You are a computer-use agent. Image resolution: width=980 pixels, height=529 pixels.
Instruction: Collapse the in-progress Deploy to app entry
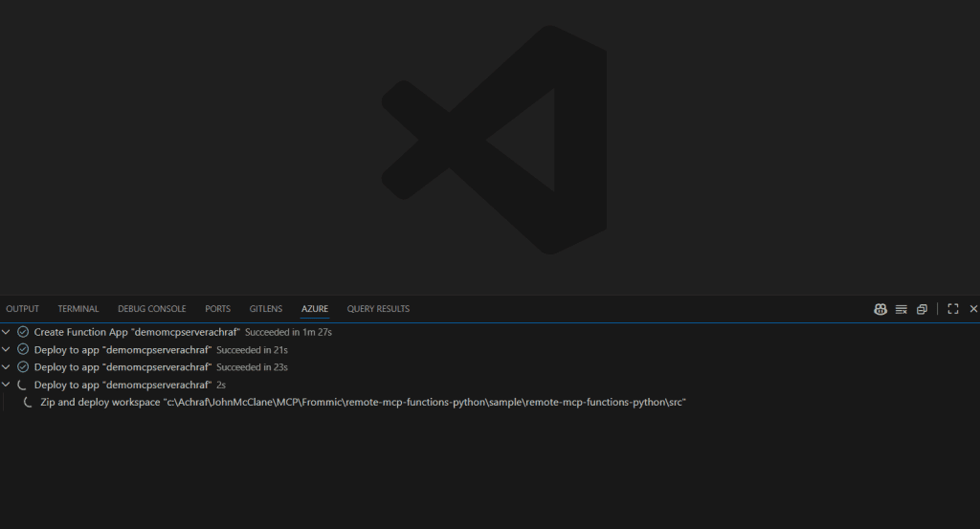(8, 385)
